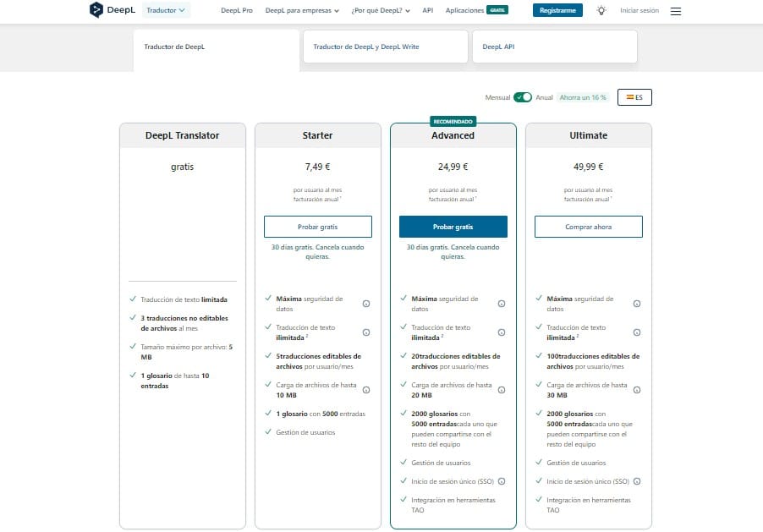Click Comprar ahora in Ultimate plan

pyautogui.click(x=588, y=227)
